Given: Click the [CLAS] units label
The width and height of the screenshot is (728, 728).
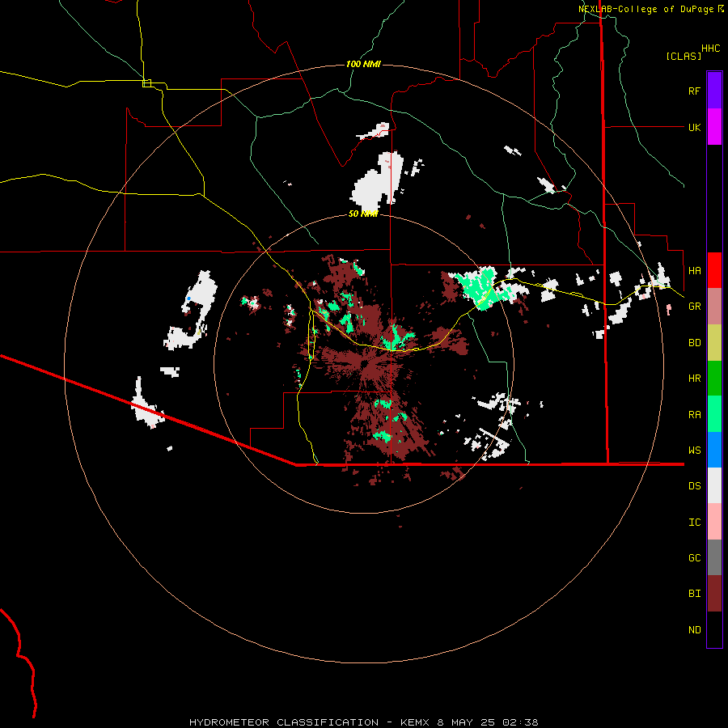Looking at the screenshot, I should tap(684, 57).
